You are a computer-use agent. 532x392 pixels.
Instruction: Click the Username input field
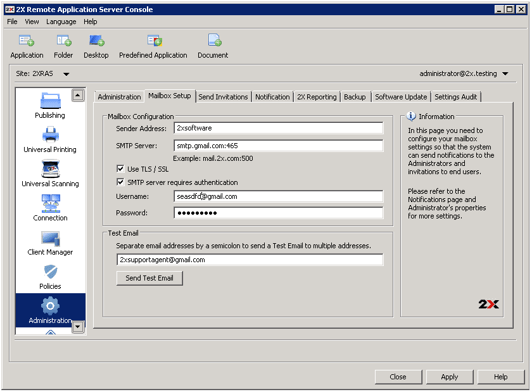[x=279, y=196]
